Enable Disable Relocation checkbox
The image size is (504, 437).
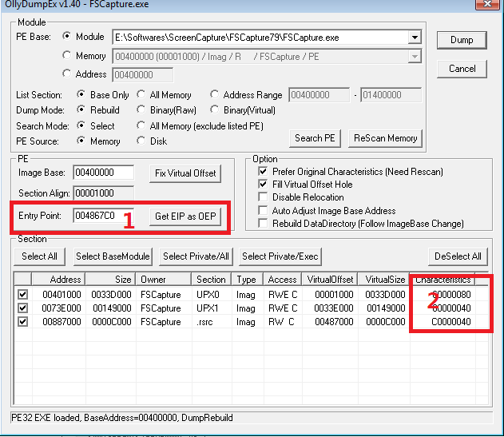[263, 197]
